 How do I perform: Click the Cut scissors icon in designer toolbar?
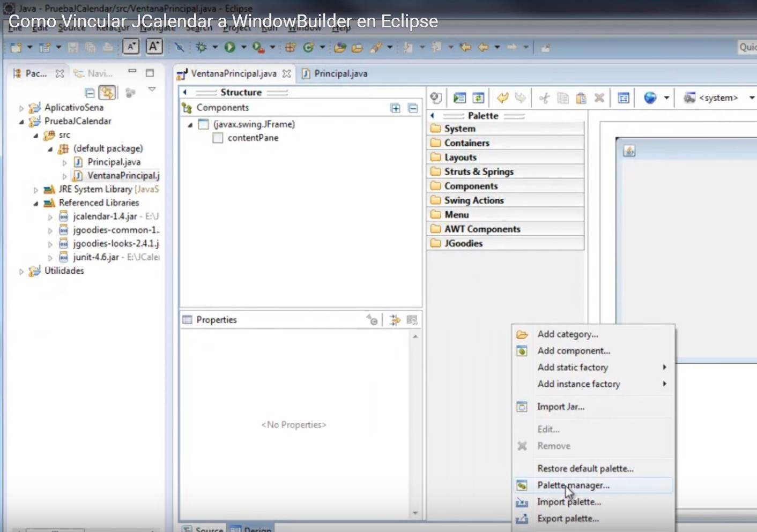pos(544,98)
